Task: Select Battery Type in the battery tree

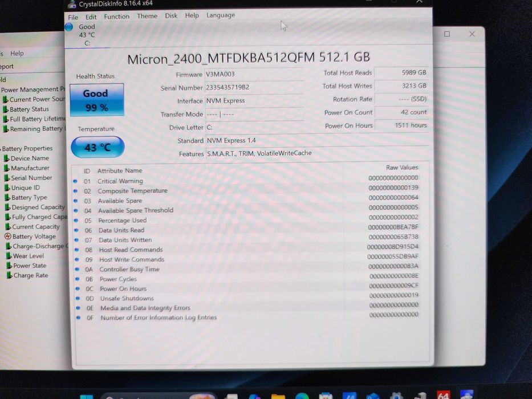Action: [x=29, y=197]
